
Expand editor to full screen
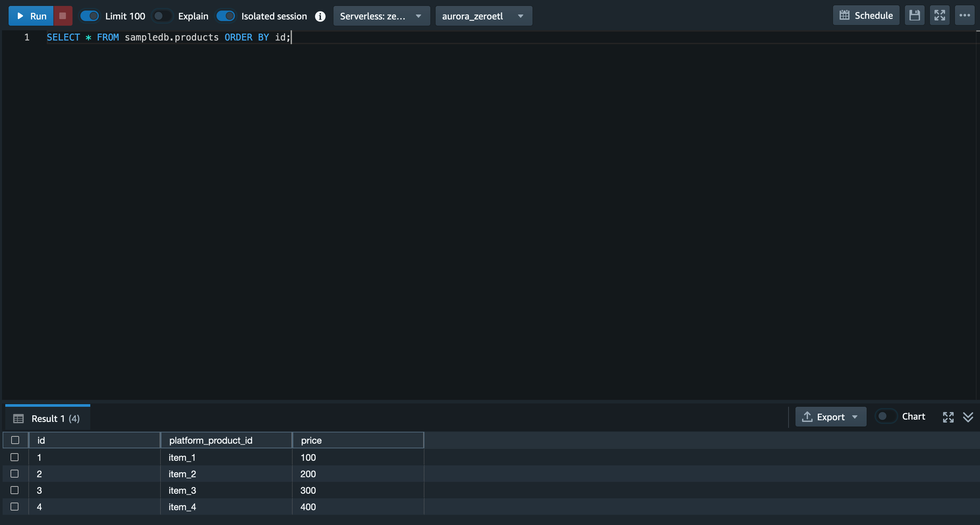click(940, 15)
